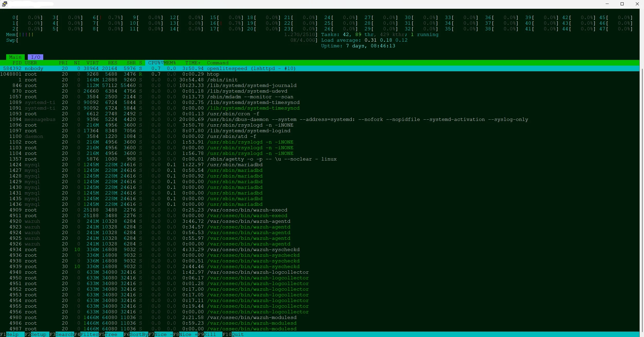Screen dimensions: 644x337
Task: Click the CPU 6 usage meter
Action: [108, 17]
